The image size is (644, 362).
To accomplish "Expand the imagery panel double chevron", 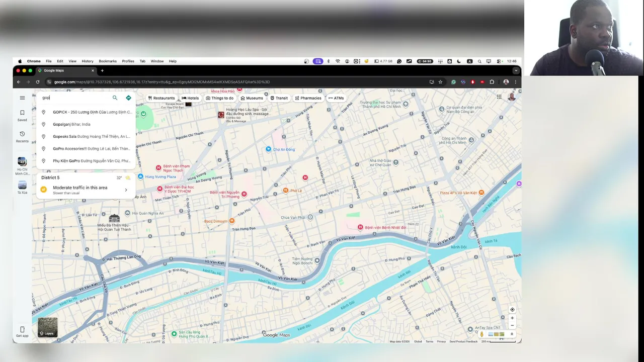I will click(x=512, y=334).
